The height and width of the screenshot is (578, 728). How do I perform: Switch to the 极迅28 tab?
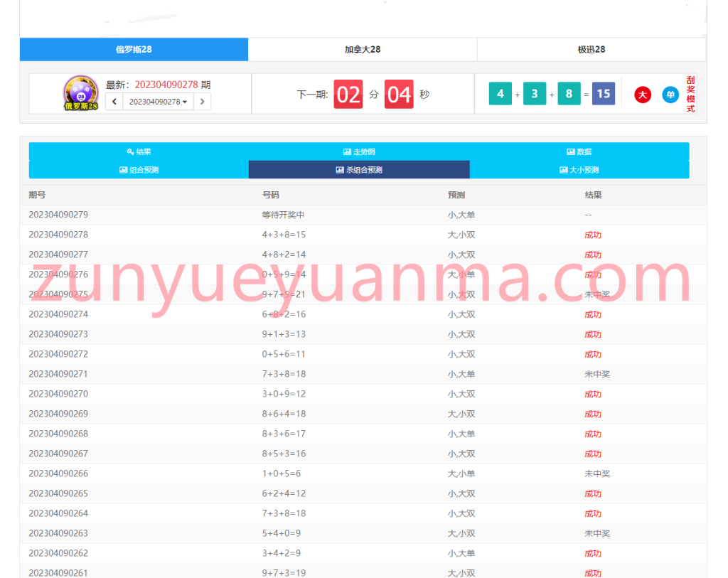(x=591, y=49)
